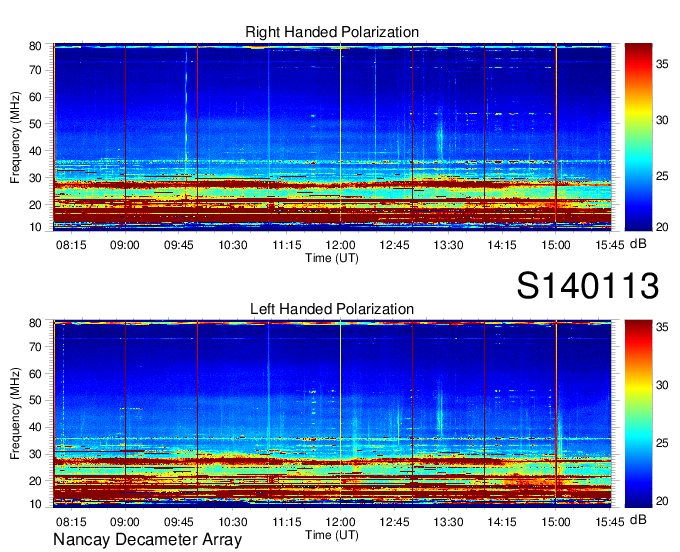The image size is (680, 552).
Task: Click the 10 MHz tick of Left Handed plot
Action: pos(35,504)
